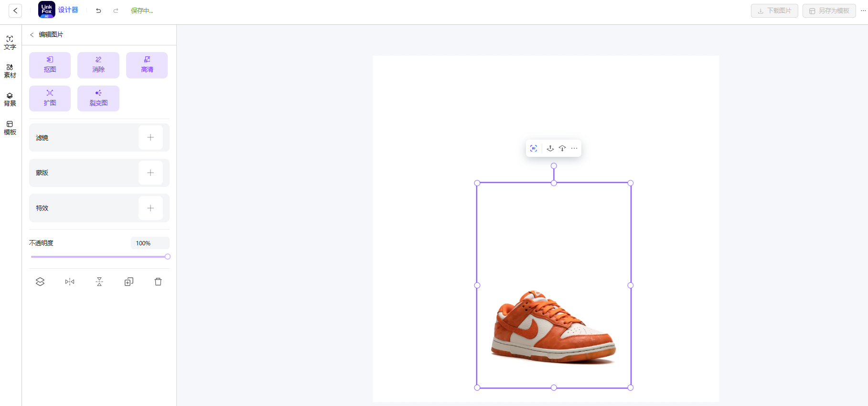Open the top-right more options menu

pos(864,11)
